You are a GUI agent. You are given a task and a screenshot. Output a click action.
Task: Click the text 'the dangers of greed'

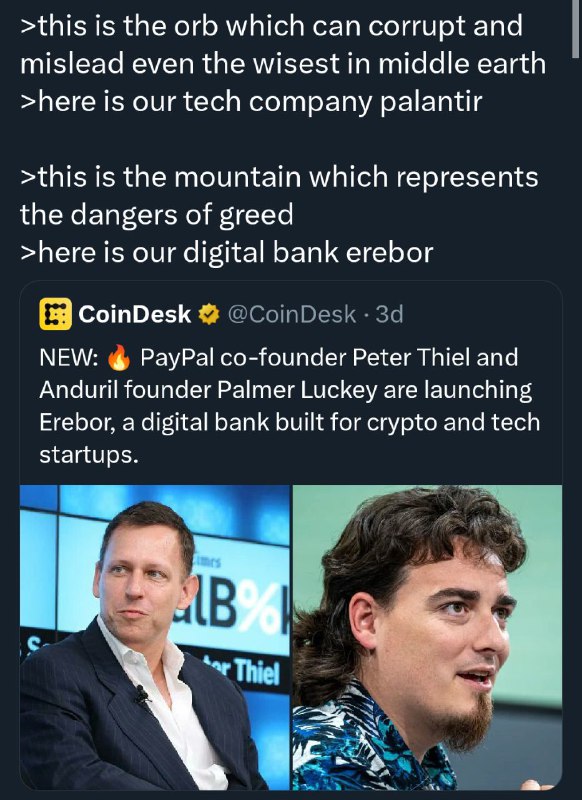[x=157, y=215]
